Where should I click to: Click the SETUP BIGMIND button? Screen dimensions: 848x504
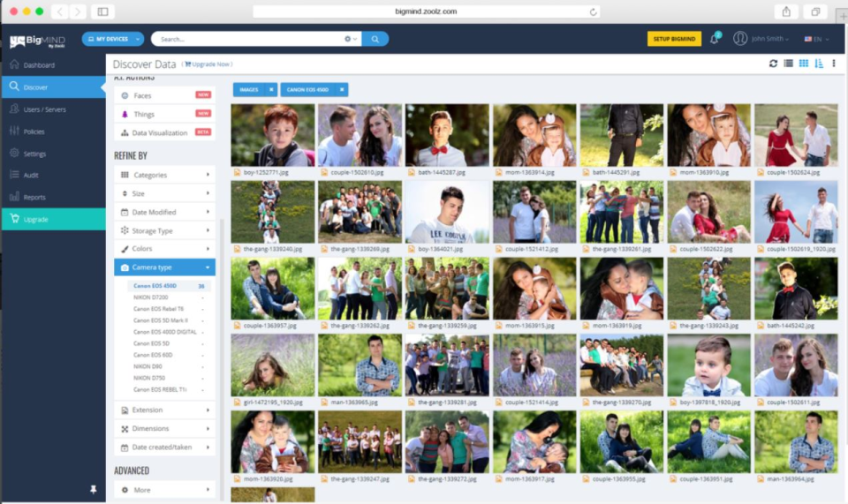(674, 39)
